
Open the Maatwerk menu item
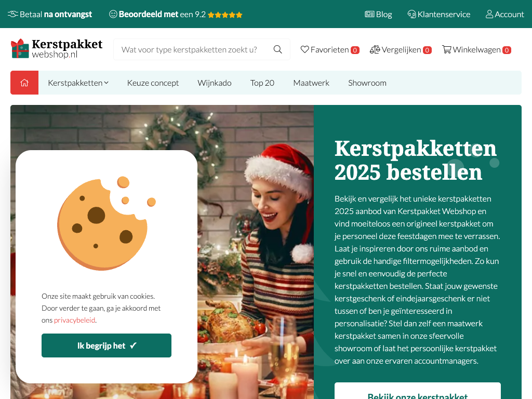311,83
